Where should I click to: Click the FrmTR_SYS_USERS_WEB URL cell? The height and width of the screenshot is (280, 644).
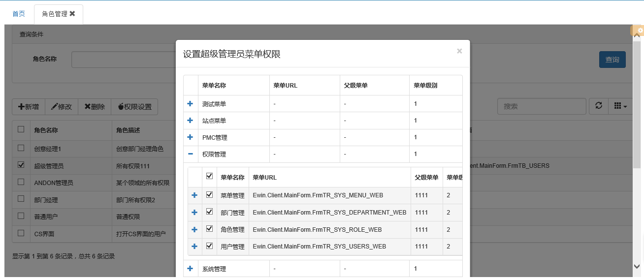point(329,246)
